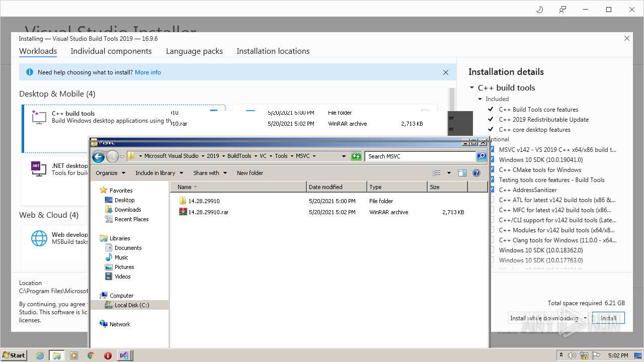Switch to the Workloads tab
This screenshot has width=644, height=362.
tap(38, 51)
